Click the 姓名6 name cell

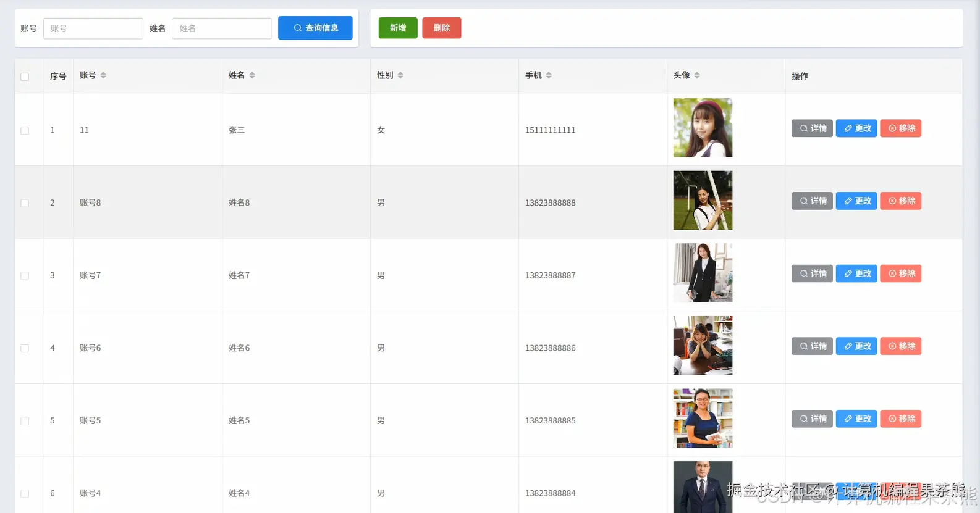click(239, 348)
